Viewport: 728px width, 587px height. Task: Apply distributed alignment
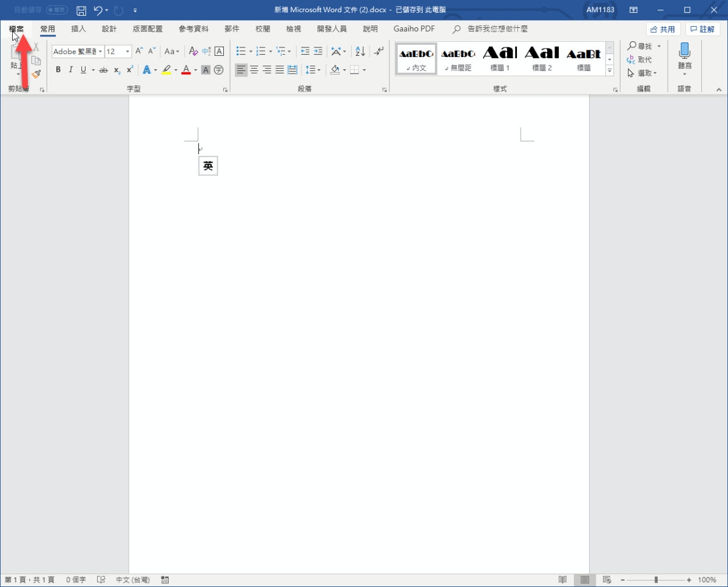(x=292, y=70)
